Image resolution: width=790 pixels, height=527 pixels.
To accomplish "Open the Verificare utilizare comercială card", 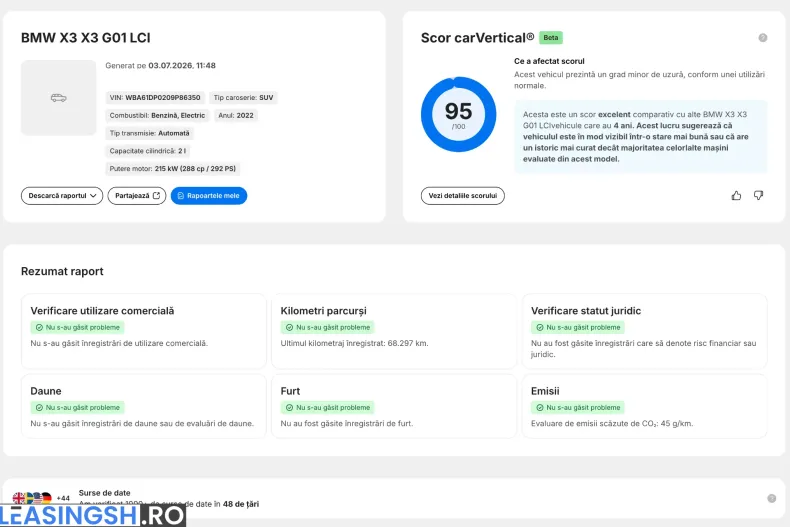I will click(144, 331).
